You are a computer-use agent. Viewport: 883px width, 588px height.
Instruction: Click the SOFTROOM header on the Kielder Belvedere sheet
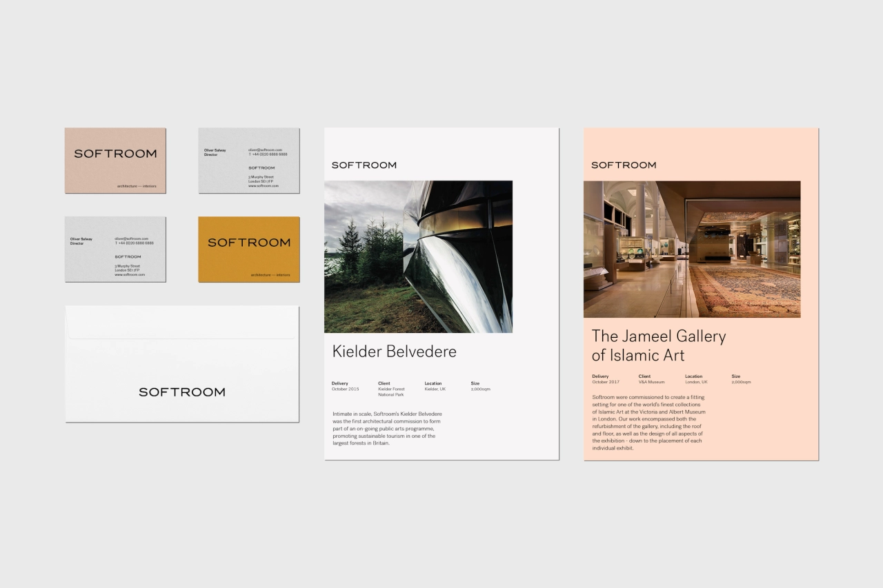pos(364,165)
